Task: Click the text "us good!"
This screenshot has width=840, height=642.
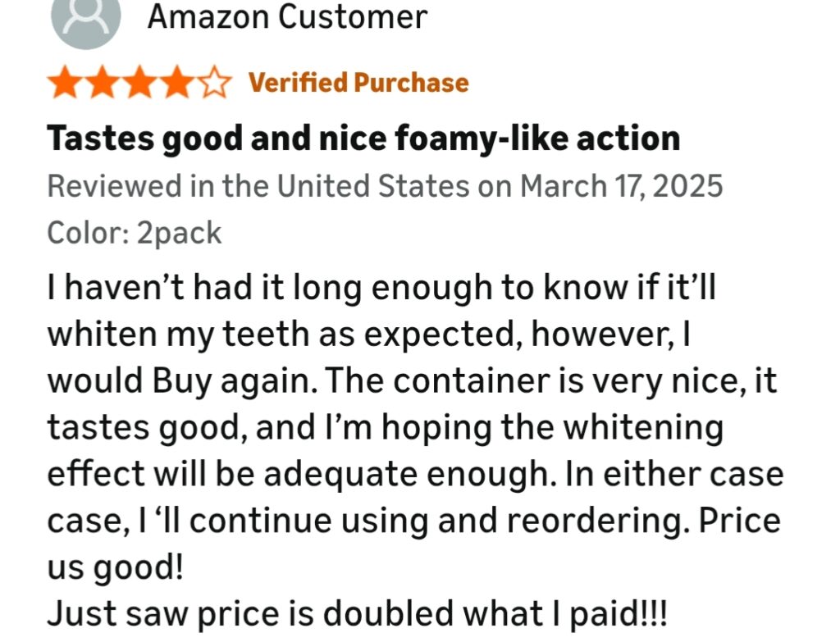Action: [x=114, y=568]
